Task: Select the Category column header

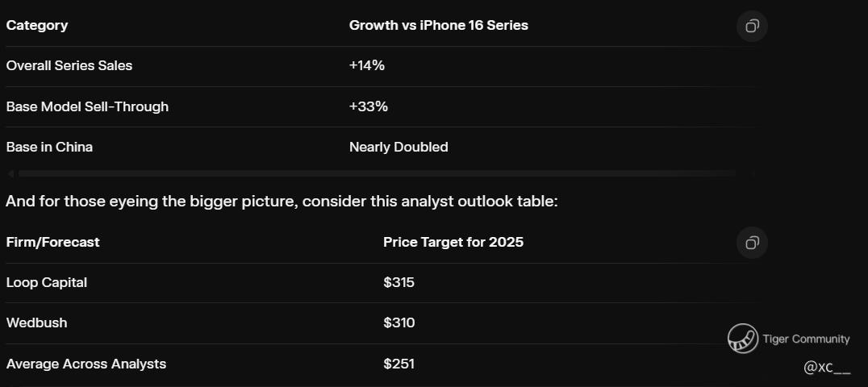Action: (x=37, y=26)
